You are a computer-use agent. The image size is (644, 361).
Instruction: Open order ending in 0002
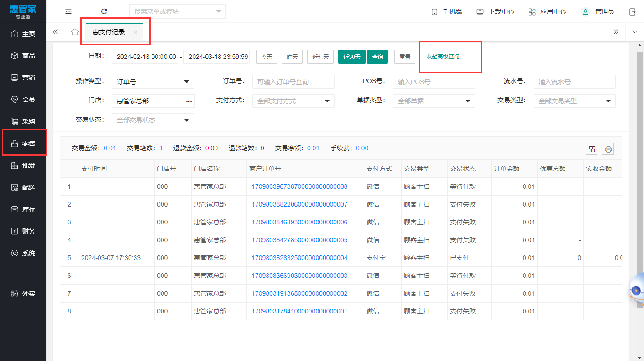click(299, 293)
